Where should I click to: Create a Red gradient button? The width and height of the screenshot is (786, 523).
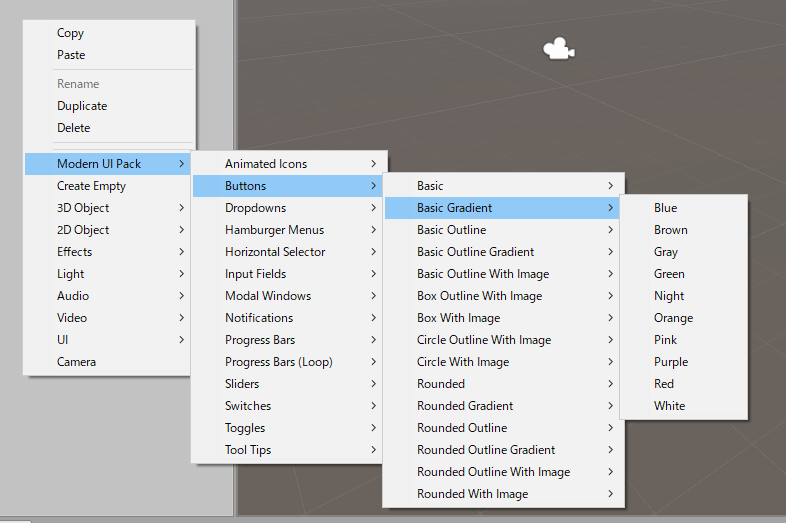(684, 384)
